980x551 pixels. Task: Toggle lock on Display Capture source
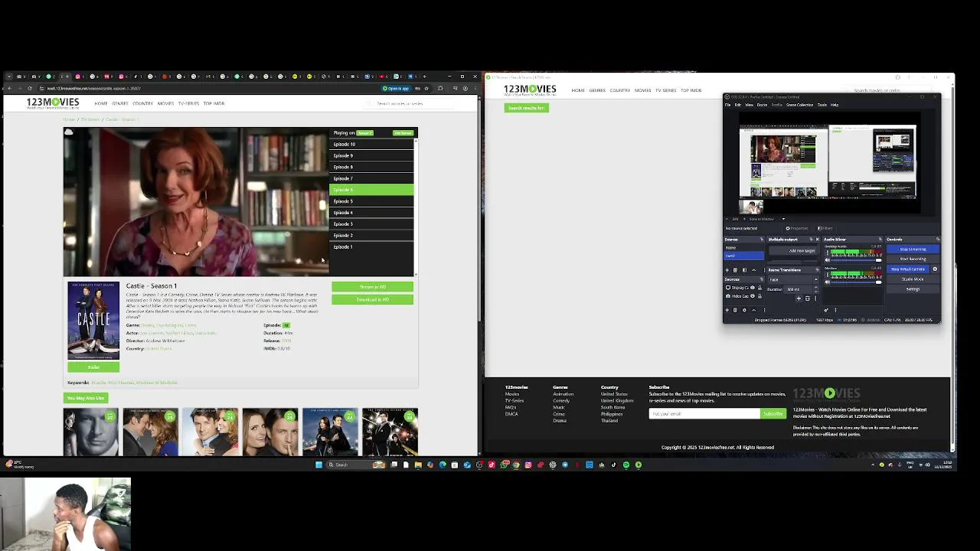coord(759,288)
